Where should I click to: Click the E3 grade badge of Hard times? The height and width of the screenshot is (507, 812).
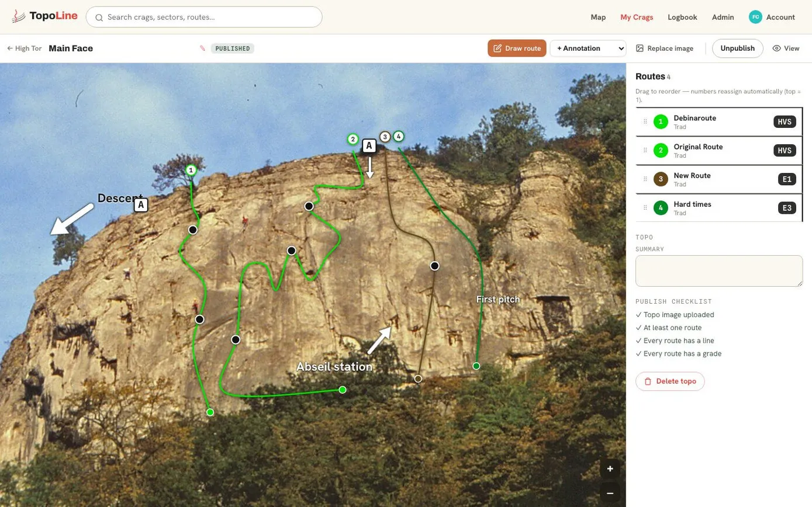(787, 208)
